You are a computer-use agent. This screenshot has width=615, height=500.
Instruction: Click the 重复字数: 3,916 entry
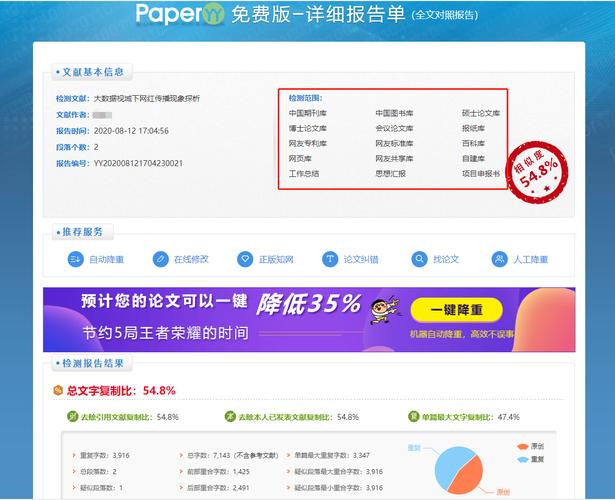(x=104, y=456)
